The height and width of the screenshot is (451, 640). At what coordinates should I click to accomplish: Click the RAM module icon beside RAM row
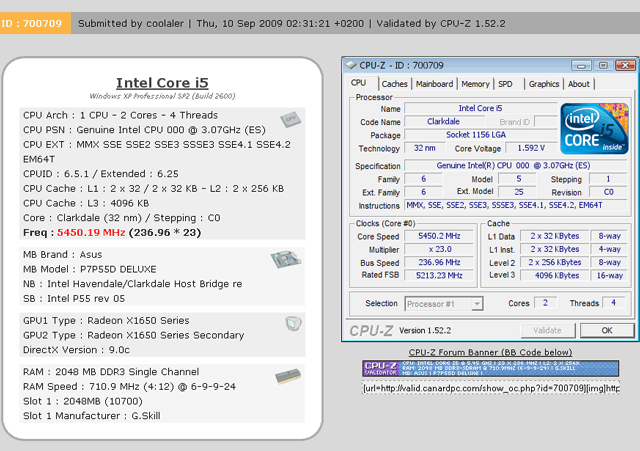tap(288, 376)
